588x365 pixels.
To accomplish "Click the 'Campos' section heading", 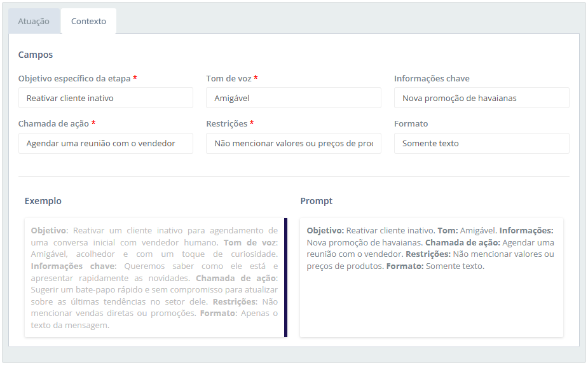I will (x=36, y=55).
